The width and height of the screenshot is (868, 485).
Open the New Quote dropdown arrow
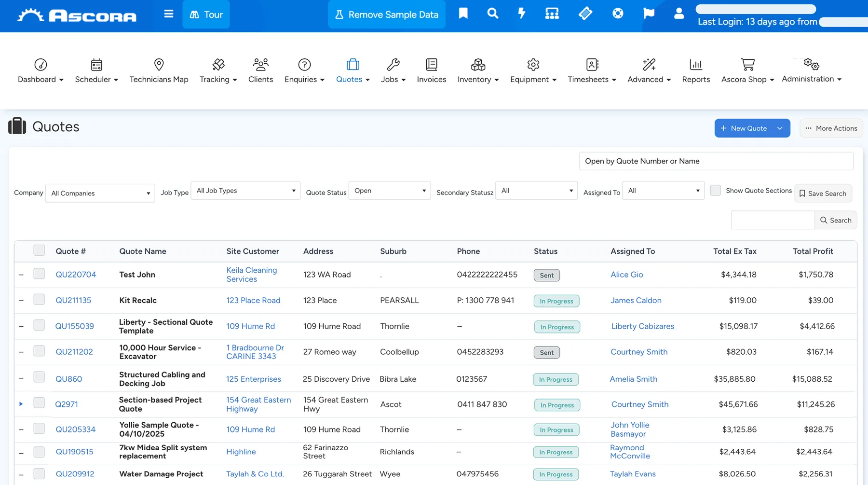pyautogui.click(x=780, y=128)
